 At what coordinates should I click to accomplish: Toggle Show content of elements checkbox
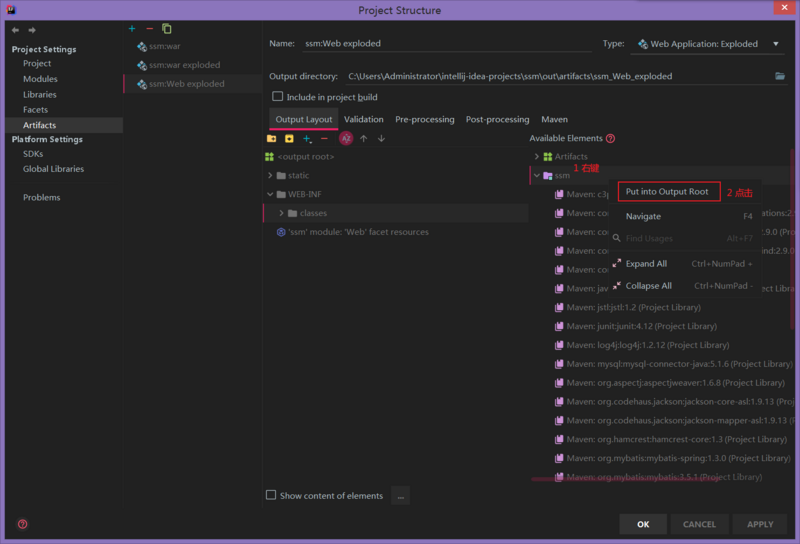point(271,495)
